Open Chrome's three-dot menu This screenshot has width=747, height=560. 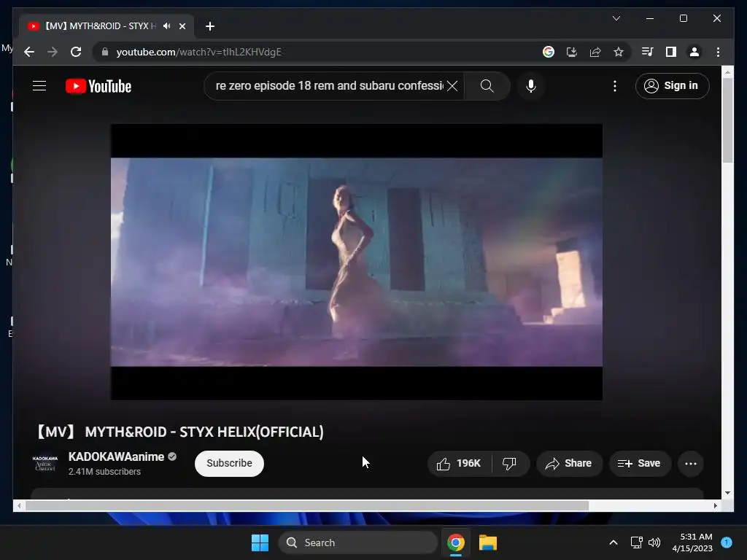click(718, 52)
